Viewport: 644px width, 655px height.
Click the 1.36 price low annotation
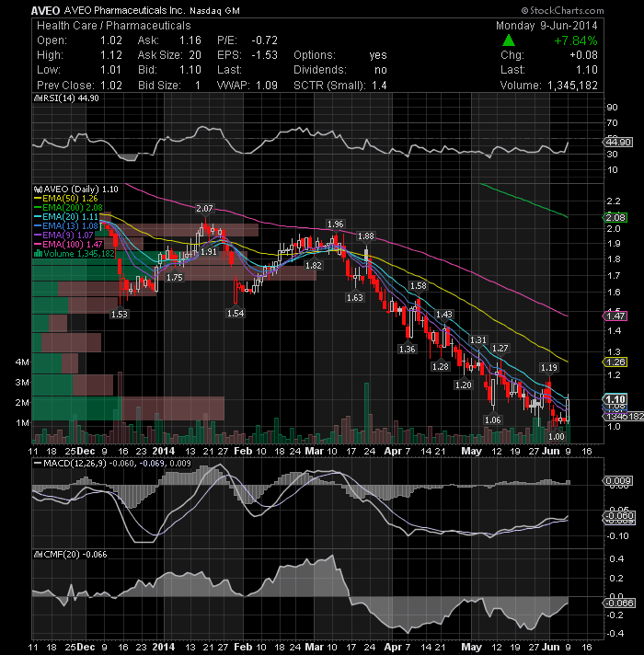click(x=408, y=349)
